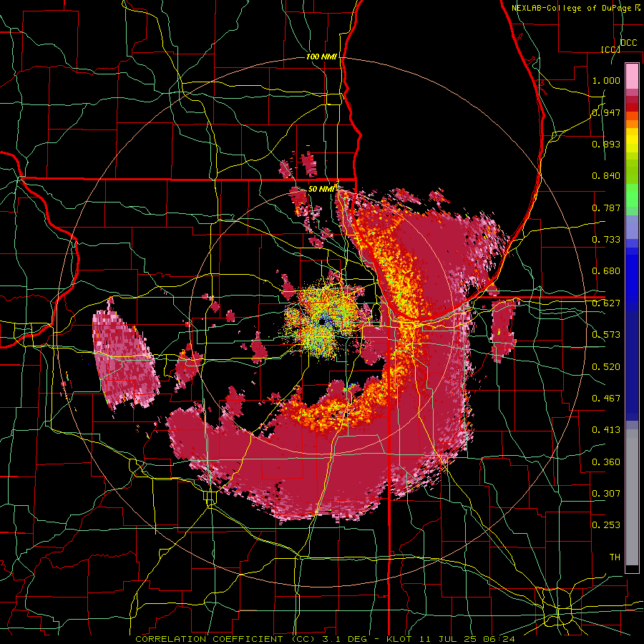Screen dimensions: 644x644
Task: Click the NEXLAB-College of DuPage title text
Action: [577, 8]
